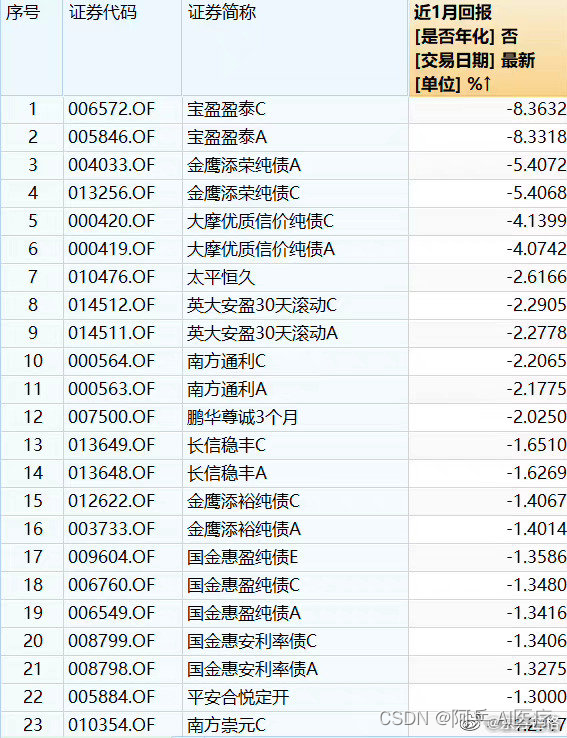This screenshot has width=567, height=738.
Task: Select code 013648.OF
Action: (x=112, y=473)
